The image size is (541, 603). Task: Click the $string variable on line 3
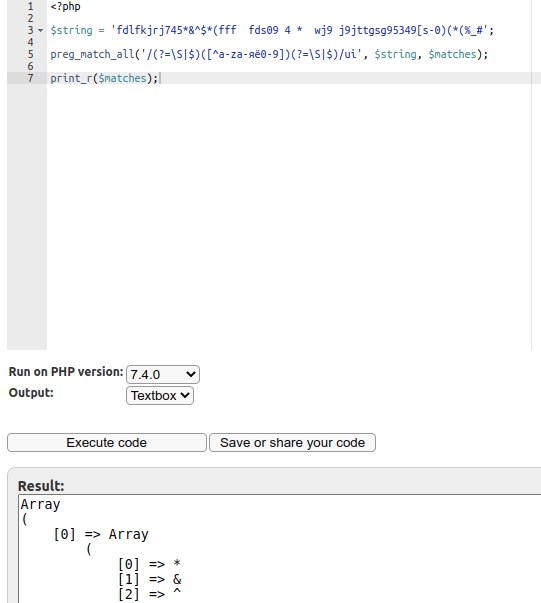click(x=72, y=30)
